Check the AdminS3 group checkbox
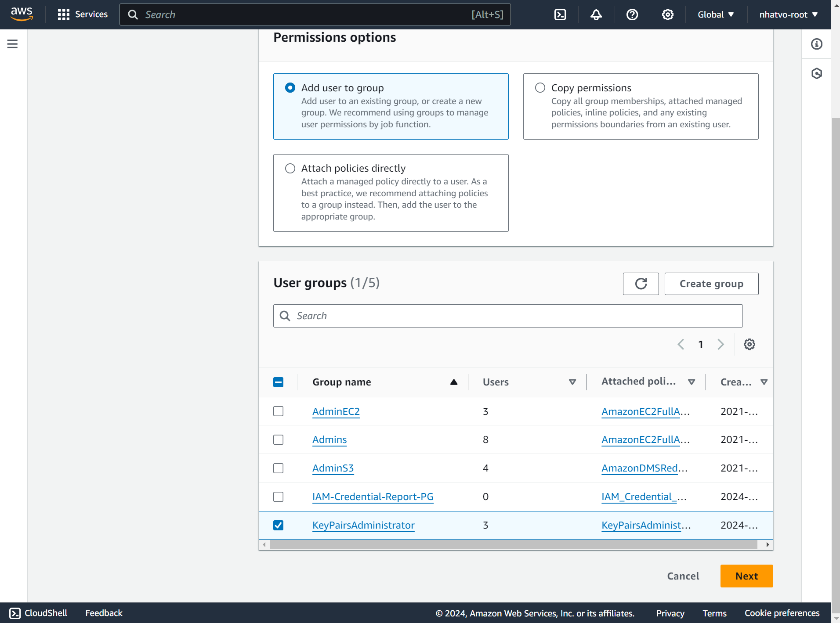 pos(278,468)
